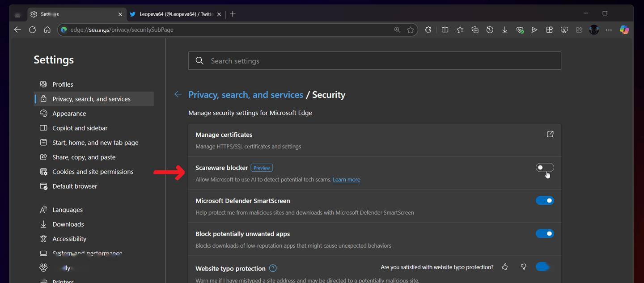The width and height of the screenshot is (644, 283).
Task: Open Start, home, and new tab page
Action: (94, 143)
